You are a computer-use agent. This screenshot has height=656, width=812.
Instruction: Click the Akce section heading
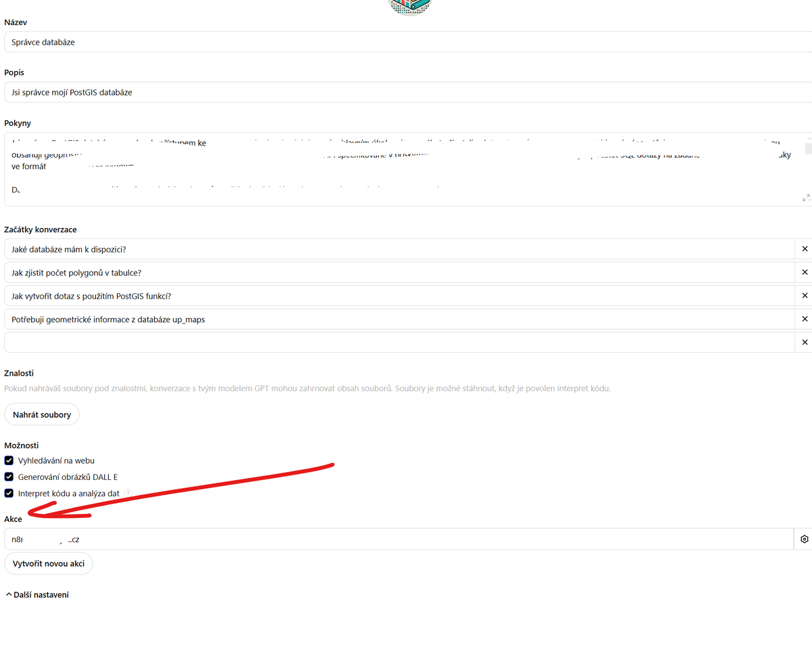(14, 519)
